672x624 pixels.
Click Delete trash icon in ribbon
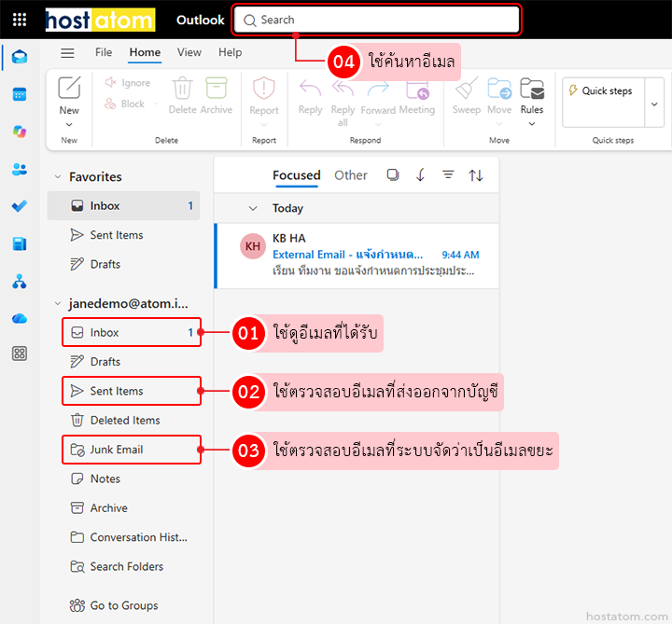(183, 95)
